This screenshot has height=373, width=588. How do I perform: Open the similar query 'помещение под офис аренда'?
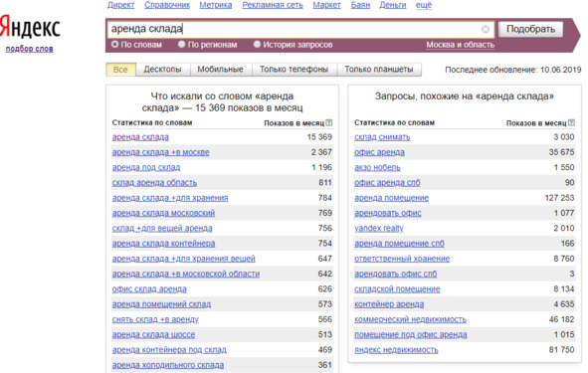coord(411,335)
